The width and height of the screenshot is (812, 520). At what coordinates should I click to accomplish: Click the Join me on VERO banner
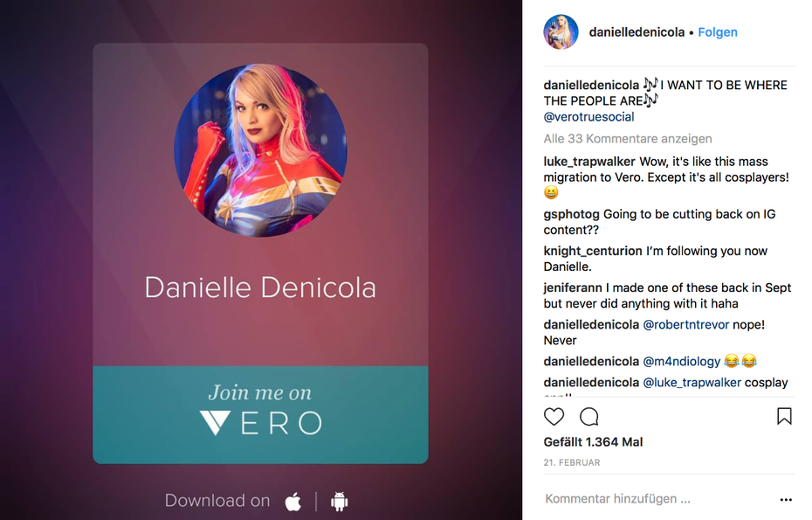pos(260,415)
